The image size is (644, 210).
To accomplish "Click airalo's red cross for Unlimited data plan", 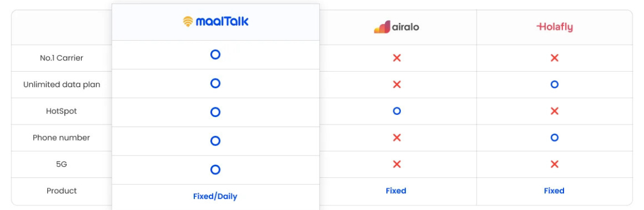I will (x=396, y=84).
